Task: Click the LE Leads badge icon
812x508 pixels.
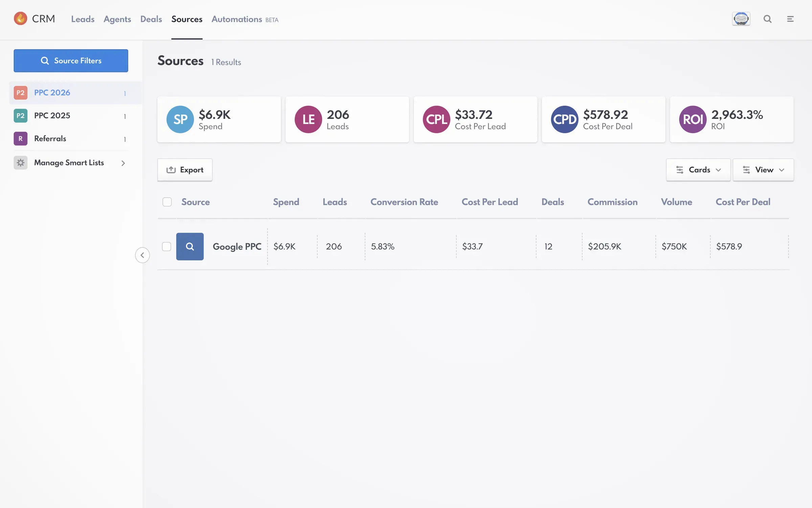Action: [x=308, y=119]
